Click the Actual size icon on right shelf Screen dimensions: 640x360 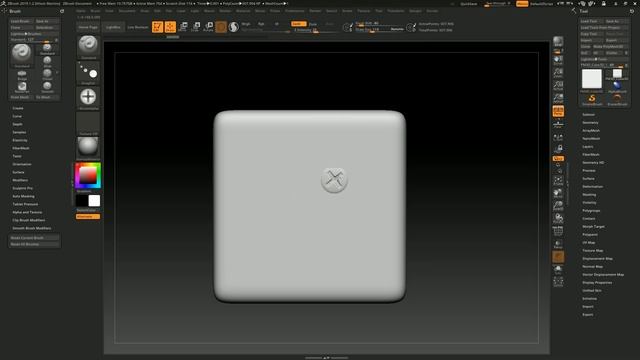click(x=558, y=86)
